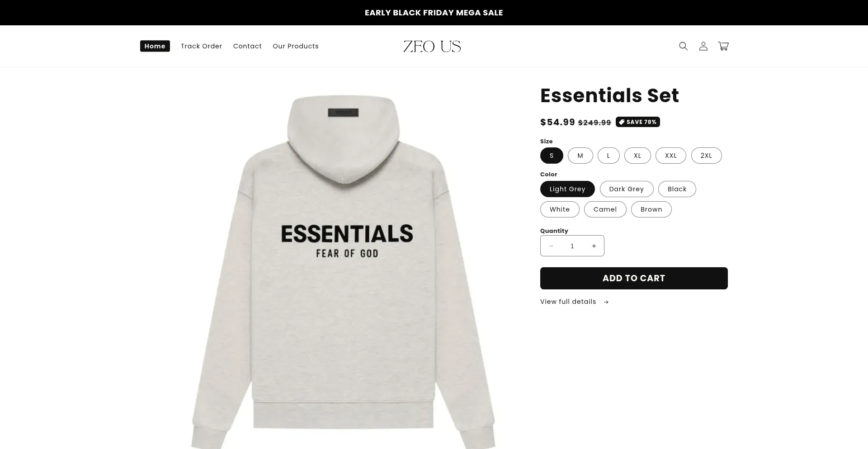Viewport: 868px width, 449px height.
Task: Choose the White color option
Action: 560,209
